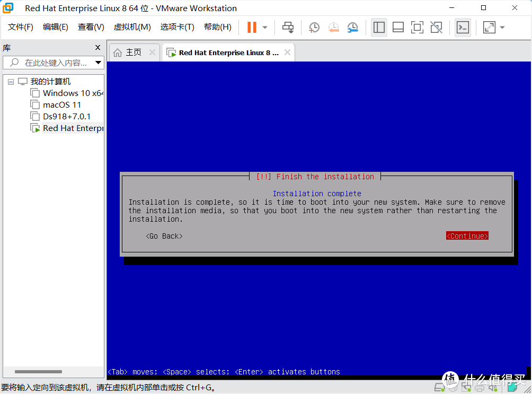Click the Continue button in installer

coord(467,236)
